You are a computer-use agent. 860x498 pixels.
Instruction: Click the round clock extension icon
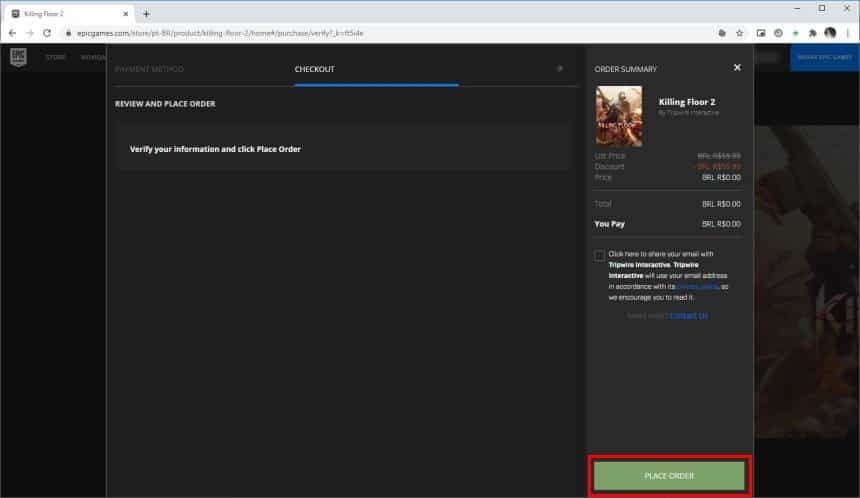point(778,33)
